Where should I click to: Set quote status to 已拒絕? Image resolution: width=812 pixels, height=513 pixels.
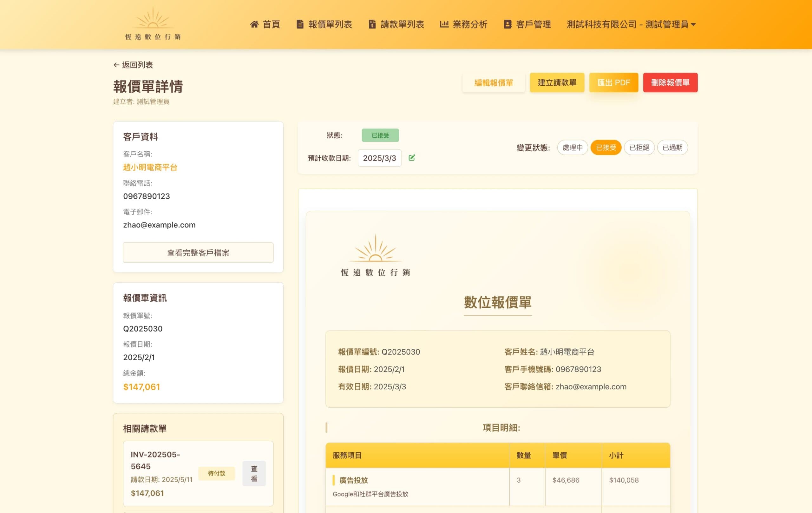[639, 148]
